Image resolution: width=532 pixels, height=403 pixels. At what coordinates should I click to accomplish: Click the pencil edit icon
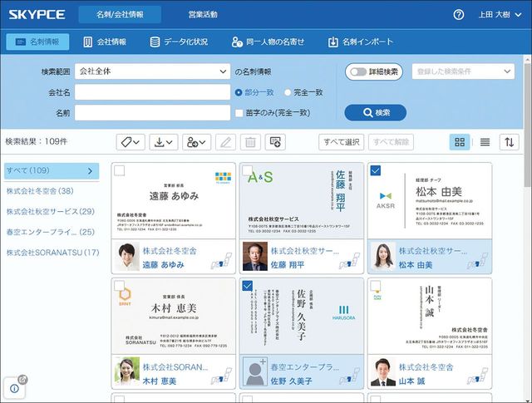pos(224,142)
